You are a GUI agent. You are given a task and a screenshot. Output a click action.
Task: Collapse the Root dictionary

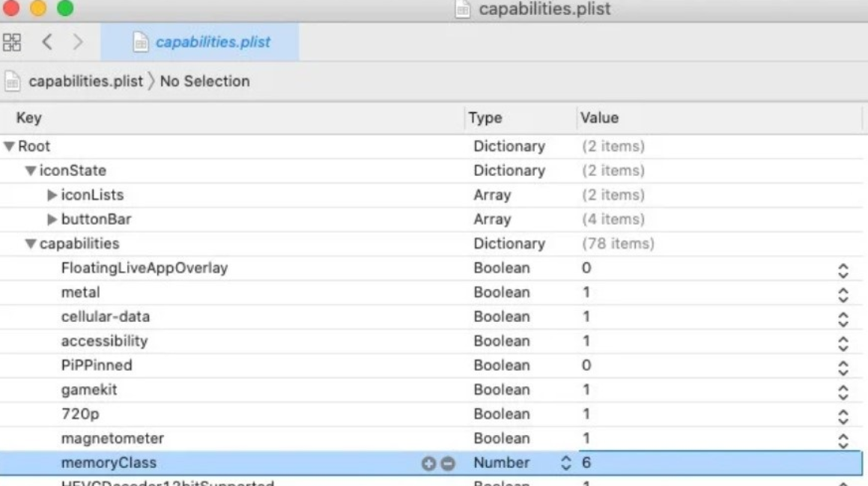click(10, 147)
